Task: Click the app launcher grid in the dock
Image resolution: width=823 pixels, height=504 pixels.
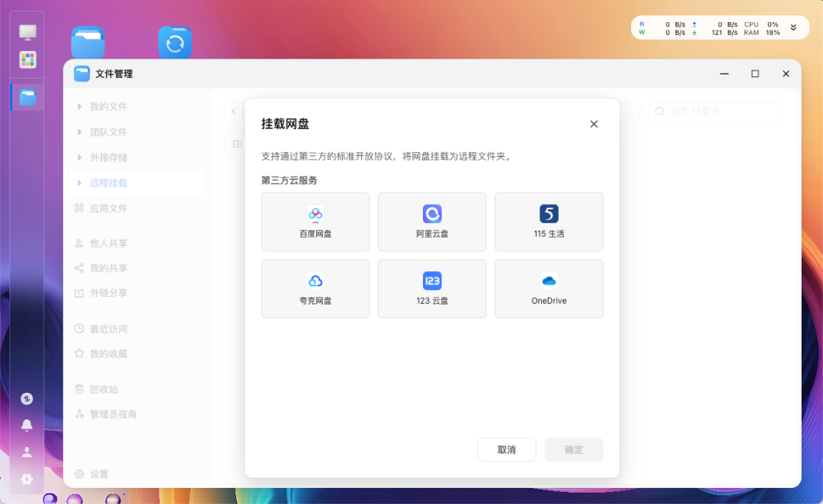Action: [x=27, y=58]
